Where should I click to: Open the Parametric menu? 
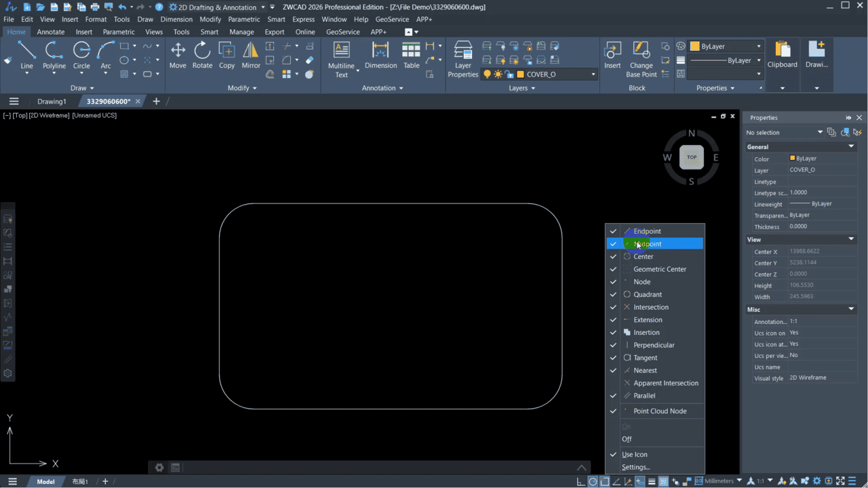243,20
